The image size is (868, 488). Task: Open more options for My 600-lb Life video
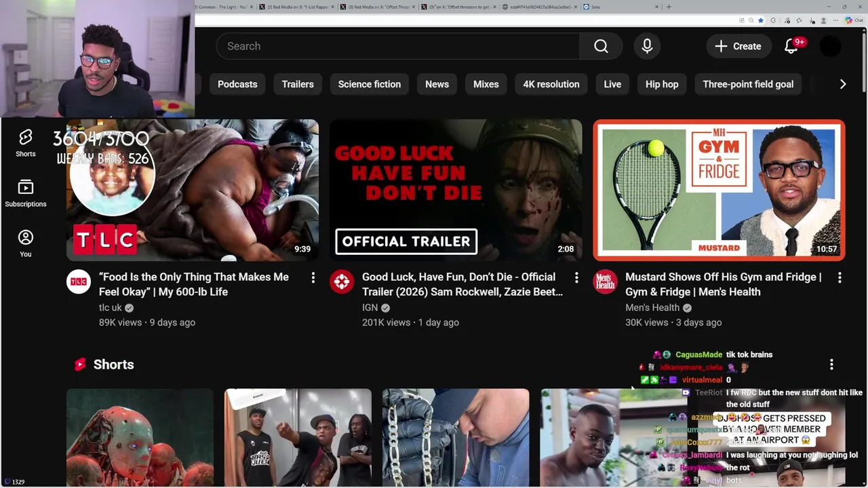[x=313, y=277]
